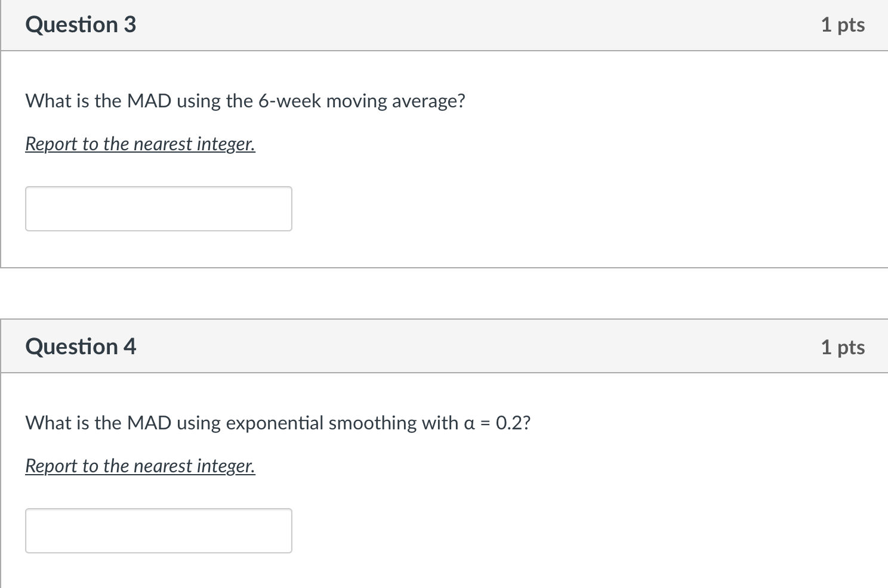This screenshot has height=588, width=888.
Task: Click the Question 3 heading
Action: (x=81, y=24)
